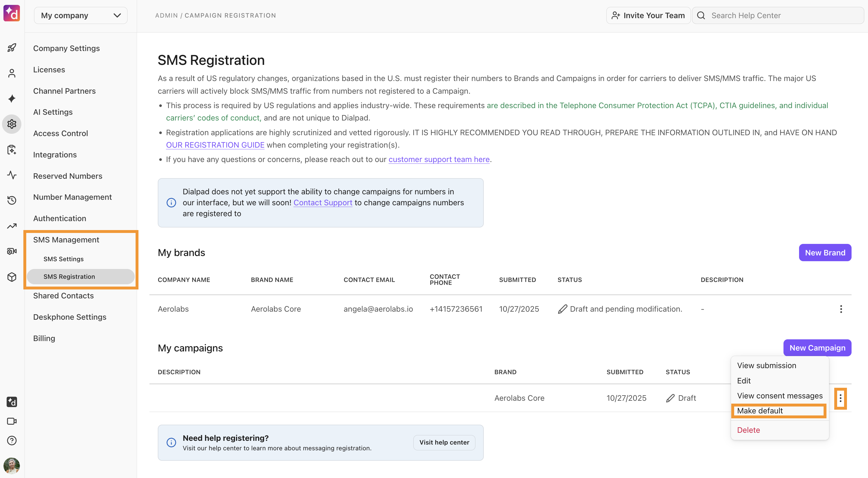
Task: Focus the Search Help Center field
Action: 778,16
